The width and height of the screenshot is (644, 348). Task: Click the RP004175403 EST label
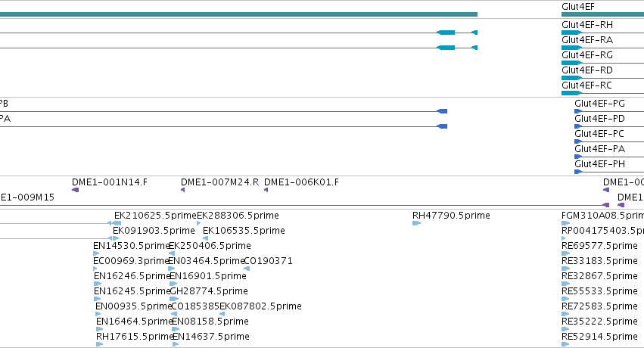tap(602, 231)
